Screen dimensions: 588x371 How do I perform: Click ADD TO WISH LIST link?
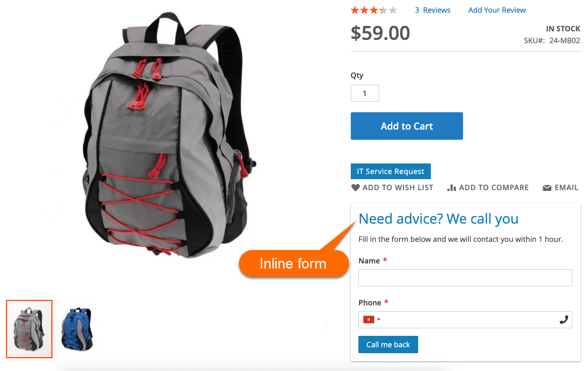tap(392, 188)
